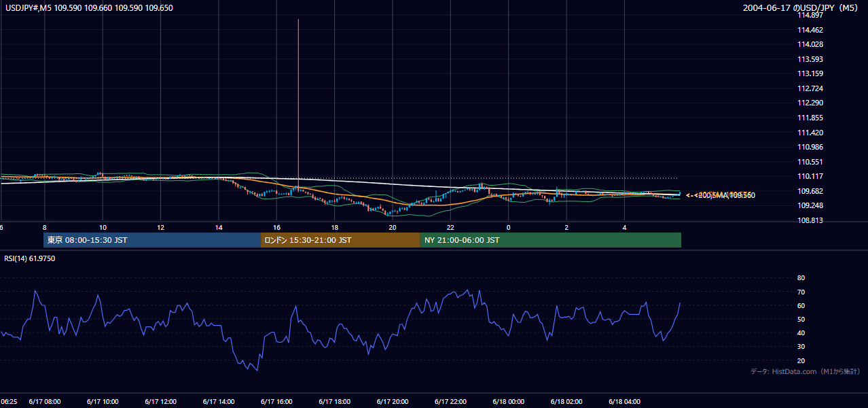Screen dimensions: 868x408
Task: Click hour label 22 on price chart axis
Action: (x=450, y=227)
